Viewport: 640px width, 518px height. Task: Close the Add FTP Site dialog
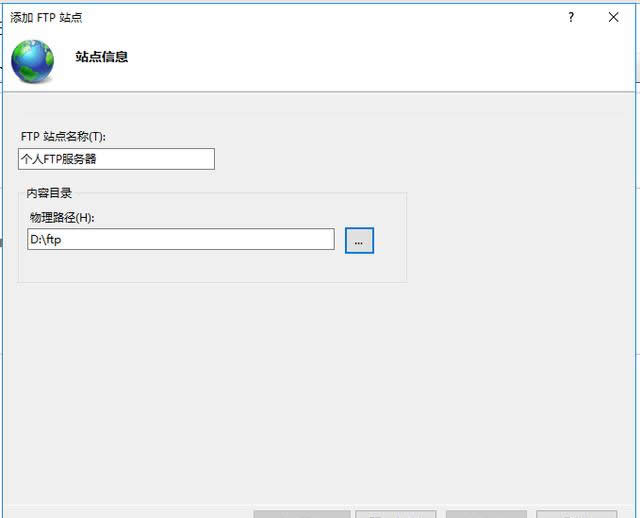coord(613,17)
